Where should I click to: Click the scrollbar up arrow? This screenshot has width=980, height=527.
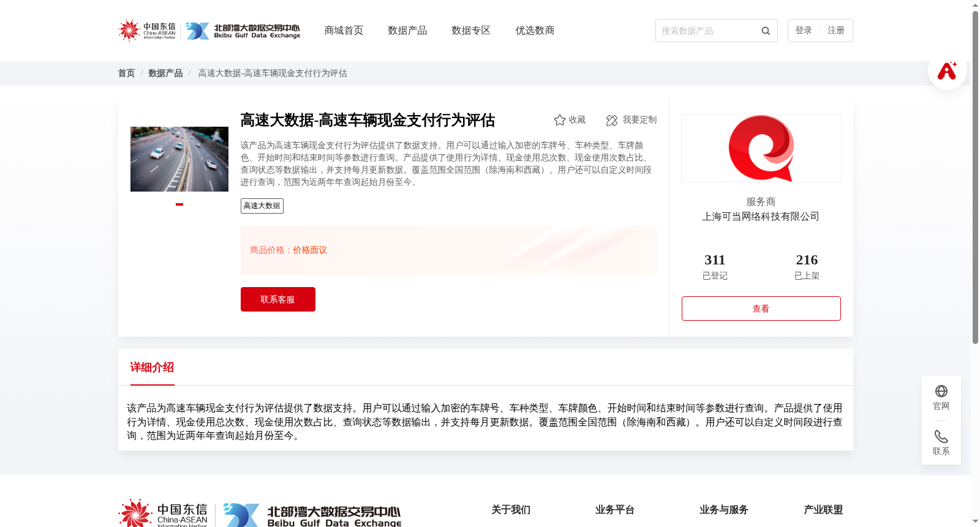975,5
